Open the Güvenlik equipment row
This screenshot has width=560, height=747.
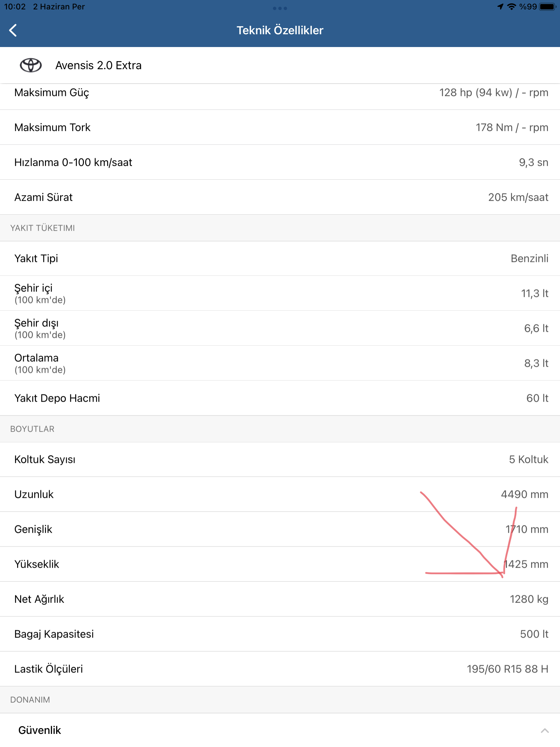[x=280, y=730]
